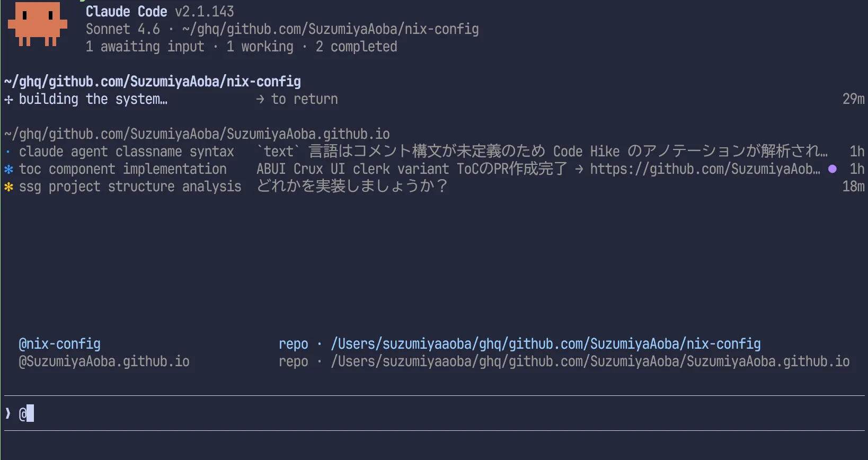Click the 'ABUI Crux UI clerk variant ToCのPR作成完了' message
Image resolution: width=868 pixels, height=460 pixels.
[412, 169]
